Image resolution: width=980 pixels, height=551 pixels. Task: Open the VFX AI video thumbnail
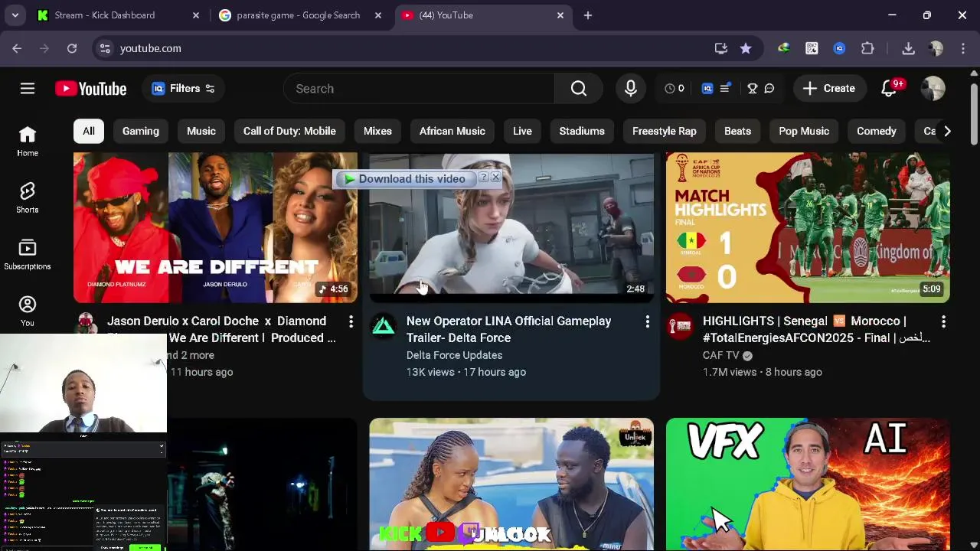coord(808,484)
